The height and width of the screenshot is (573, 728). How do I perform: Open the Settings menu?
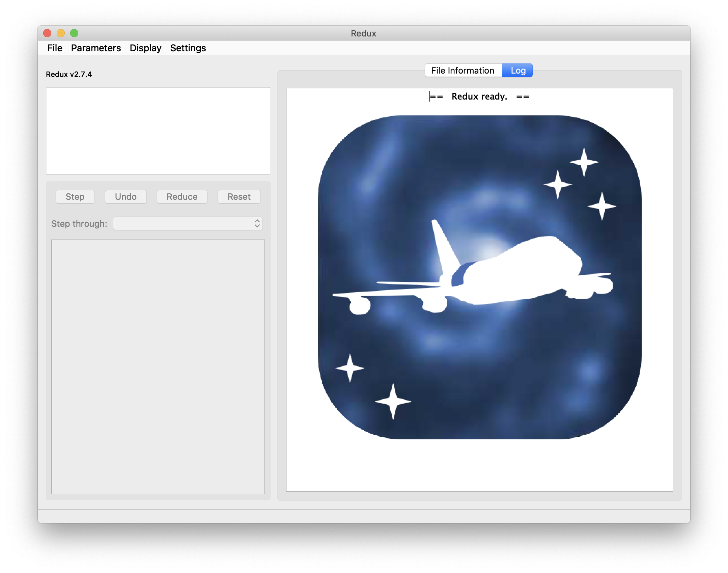click(x=188, y=48)
